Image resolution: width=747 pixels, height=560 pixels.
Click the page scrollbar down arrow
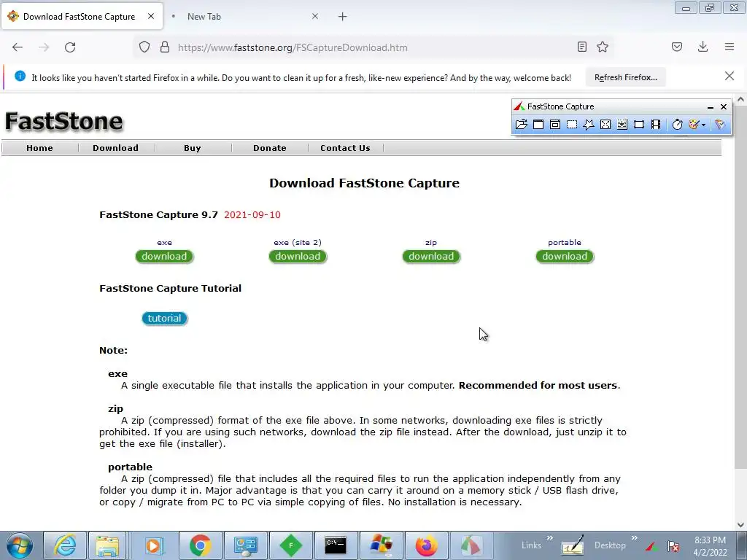click(740, 525)
